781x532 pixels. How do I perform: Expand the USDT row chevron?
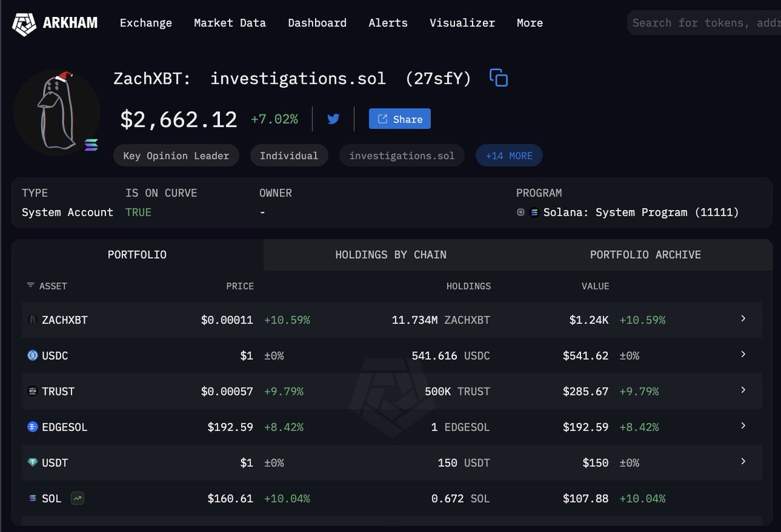[x=743, y=462]
